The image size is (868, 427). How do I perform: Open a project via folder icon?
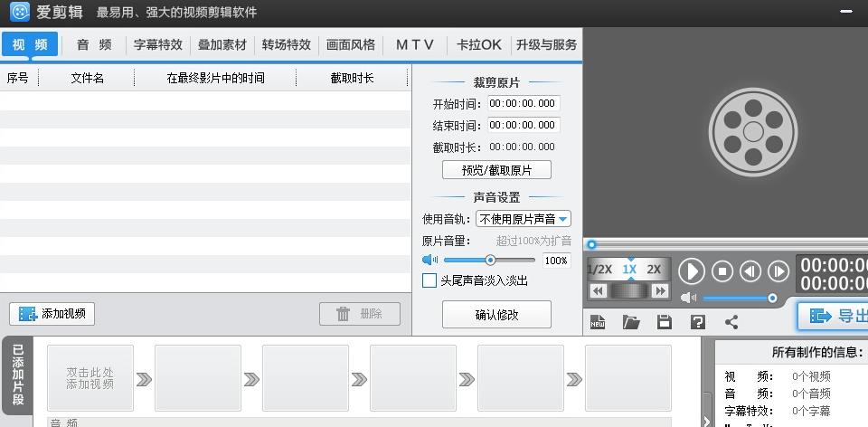coord(631,322)
